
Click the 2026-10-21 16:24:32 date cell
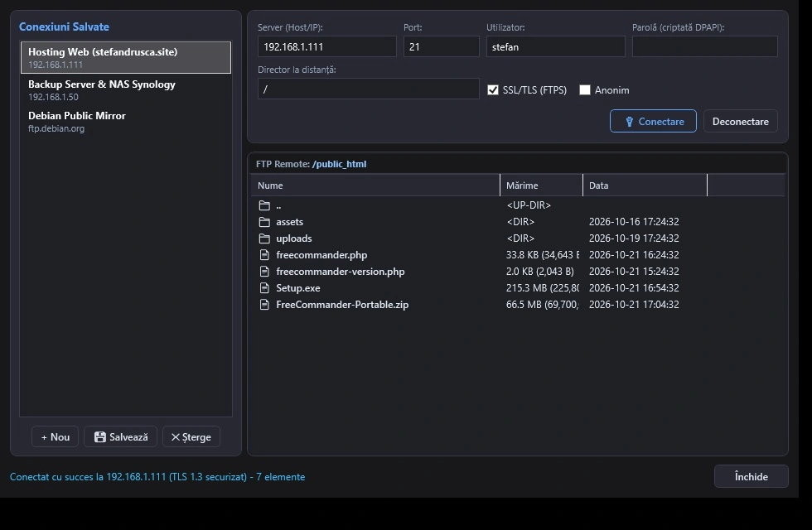coord(634,255)
